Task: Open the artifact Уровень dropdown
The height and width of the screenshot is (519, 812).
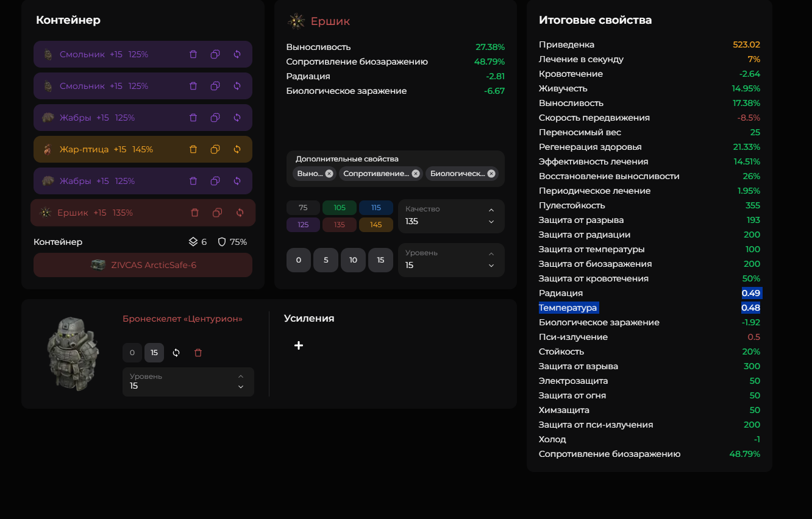Action: 451,259
